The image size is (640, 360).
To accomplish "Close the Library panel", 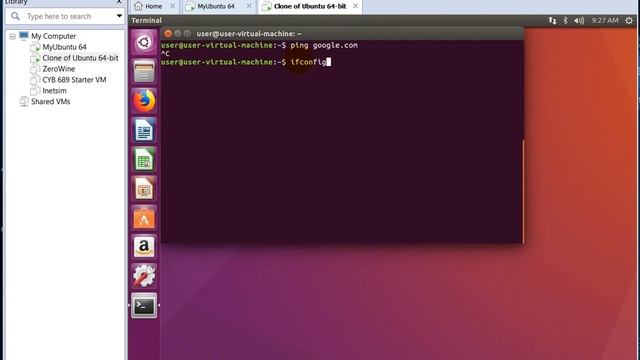I will coord(119,2).
